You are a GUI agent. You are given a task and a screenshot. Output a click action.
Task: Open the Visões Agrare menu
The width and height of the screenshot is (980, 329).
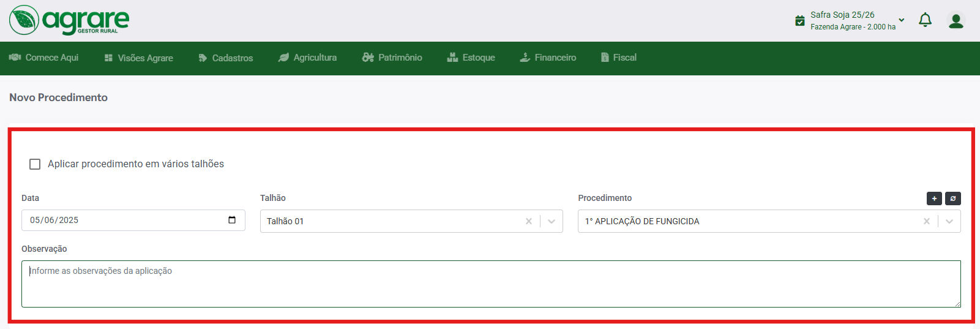[138, 58]
